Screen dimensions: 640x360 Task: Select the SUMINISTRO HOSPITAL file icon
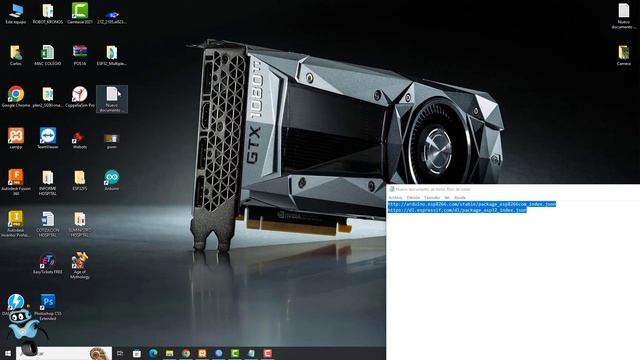click(x=80, y=224)
